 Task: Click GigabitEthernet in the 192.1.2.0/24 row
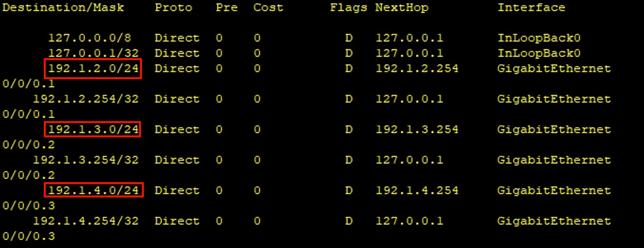point(554,69)
